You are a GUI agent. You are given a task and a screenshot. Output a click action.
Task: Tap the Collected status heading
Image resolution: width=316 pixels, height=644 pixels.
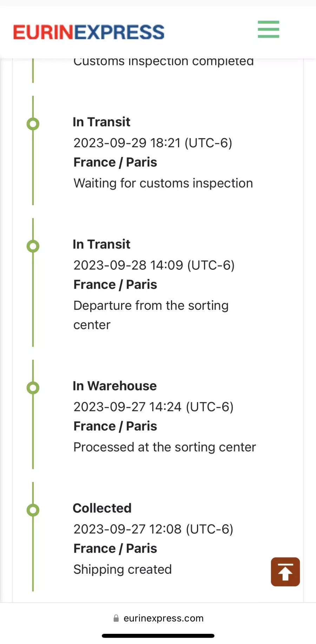click(102, 508)
